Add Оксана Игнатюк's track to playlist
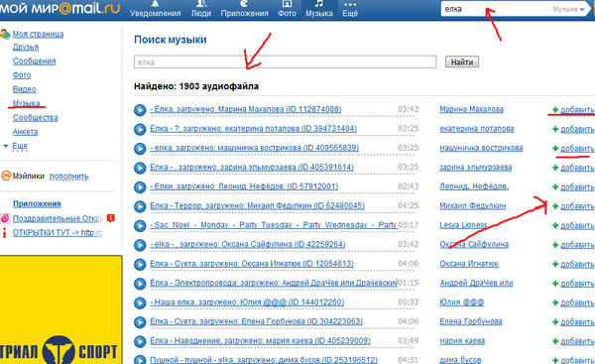 coord(573,265)
